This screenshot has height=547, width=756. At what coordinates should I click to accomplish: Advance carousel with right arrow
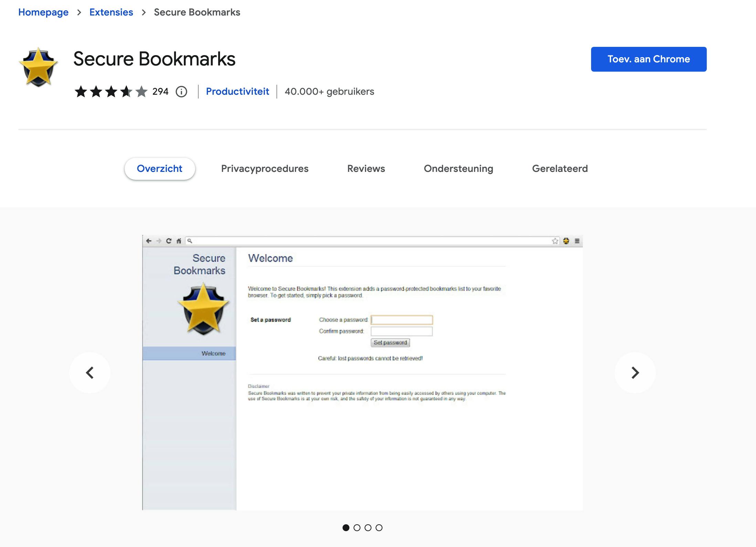tap(635, 373)
